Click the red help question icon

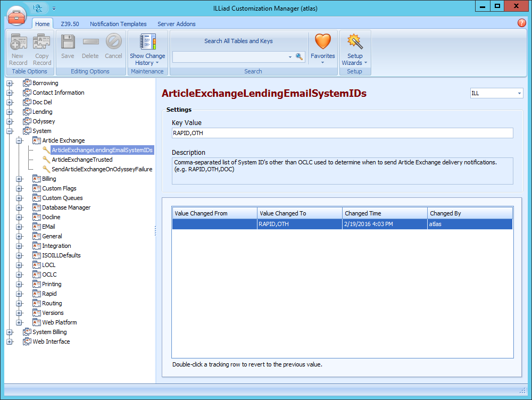coord(522,23)
